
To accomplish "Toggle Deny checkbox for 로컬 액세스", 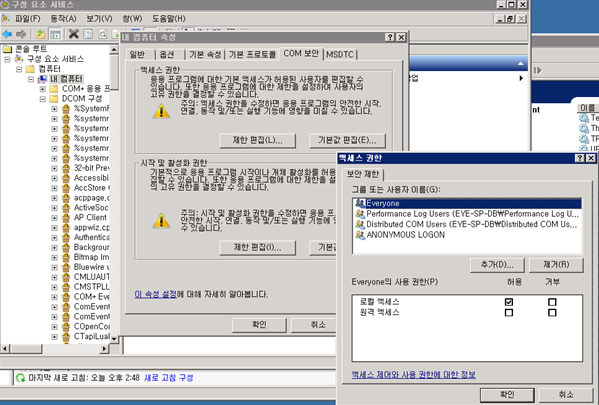I will click(552, 302).
